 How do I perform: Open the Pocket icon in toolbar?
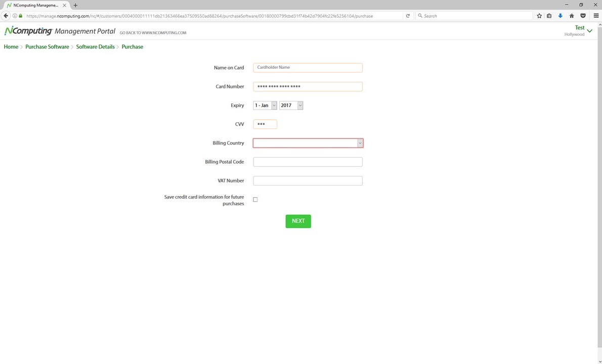point(583,16)
